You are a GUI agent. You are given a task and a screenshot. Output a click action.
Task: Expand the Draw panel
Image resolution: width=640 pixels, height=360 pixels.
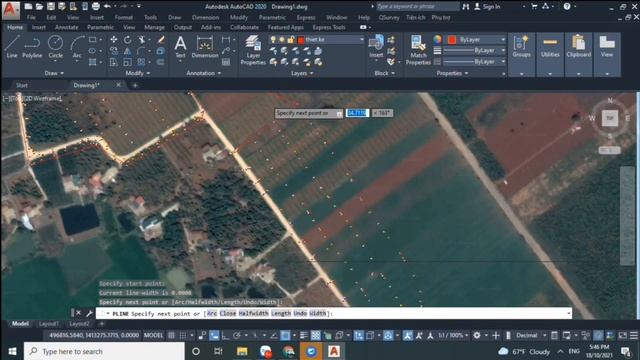(x=54, y=73)
